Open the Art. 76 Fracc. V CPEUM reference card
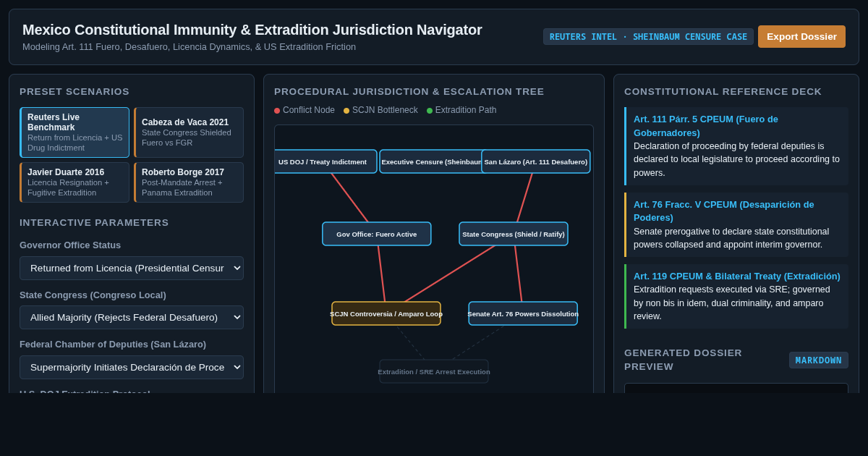The width and height of the screenshot is (868, 456). (736, 224)
